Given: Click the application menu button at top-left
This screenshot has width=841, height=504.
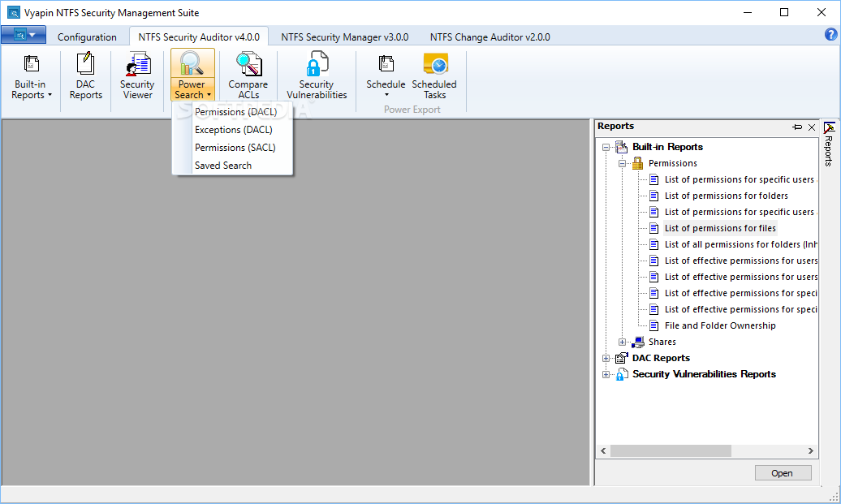Looking at the screenshot, I should pyautogui.click(x=23, y=35).
